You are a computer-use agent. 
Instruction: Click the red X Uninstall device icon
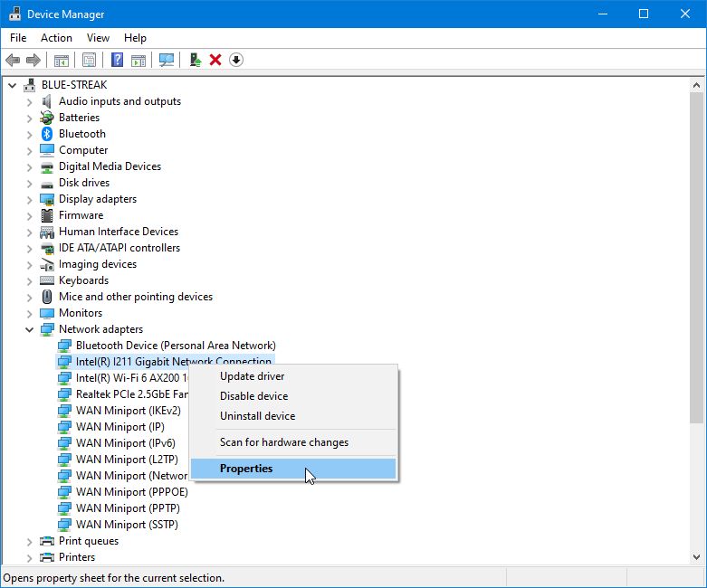point(215,60)
